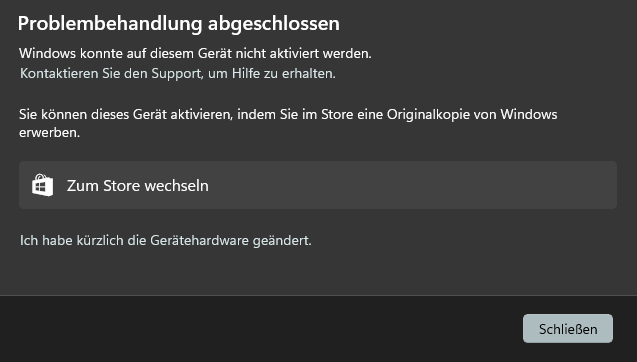Click the word Support in the help link
The width and height of the screenshot is (637, 362).
coord(176,74)
